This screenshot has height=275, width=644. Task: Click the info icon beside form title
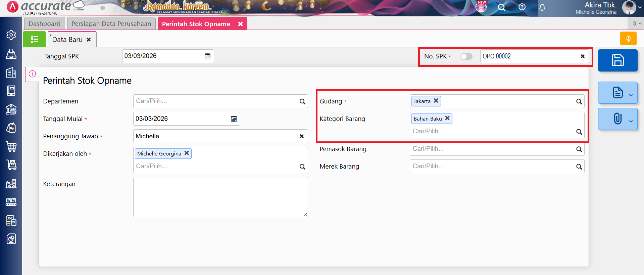32,74
